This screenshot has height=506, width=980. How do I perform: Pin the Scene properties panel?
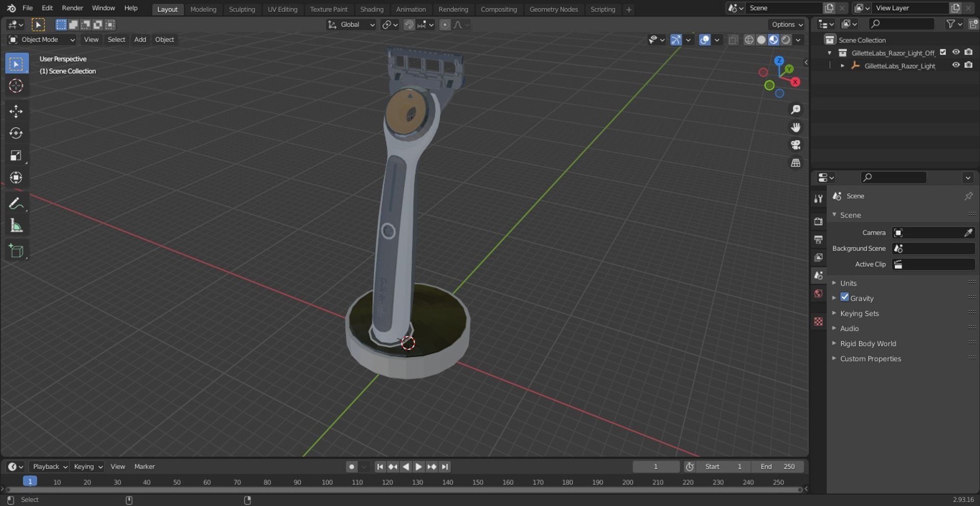click(x=968, y=196)
